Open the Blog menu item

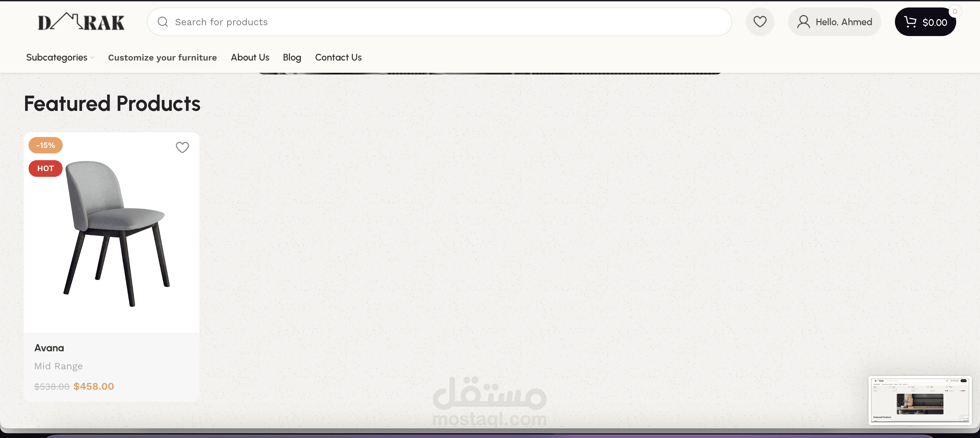coord(292,57)
